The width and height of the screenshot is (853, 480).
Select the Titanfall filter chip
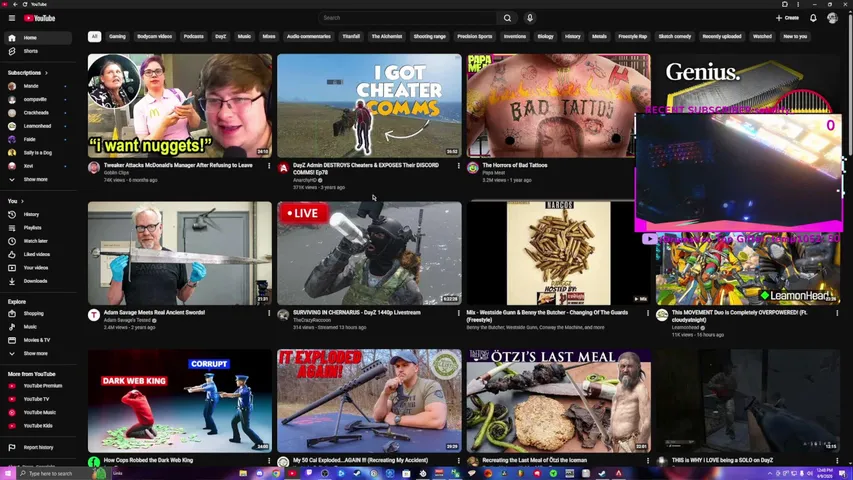351,36
